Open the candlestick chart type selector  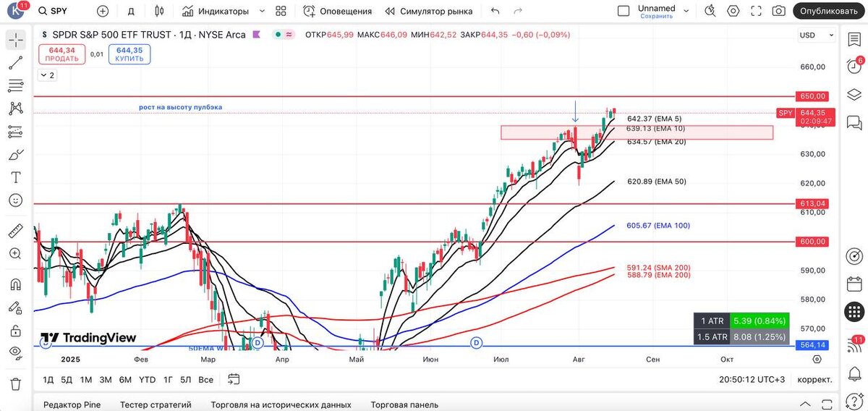[x=160, y=11]
